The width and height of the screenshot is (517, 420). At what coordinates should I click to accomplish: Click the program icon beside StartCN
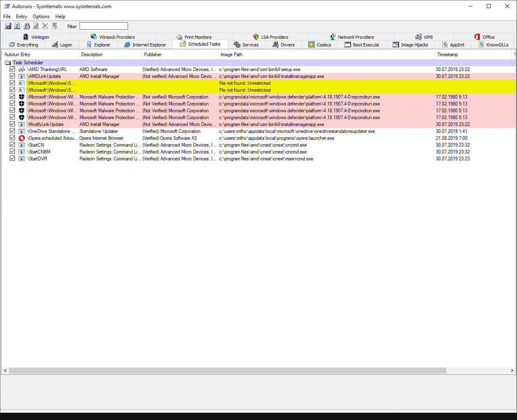coord(22,145)
